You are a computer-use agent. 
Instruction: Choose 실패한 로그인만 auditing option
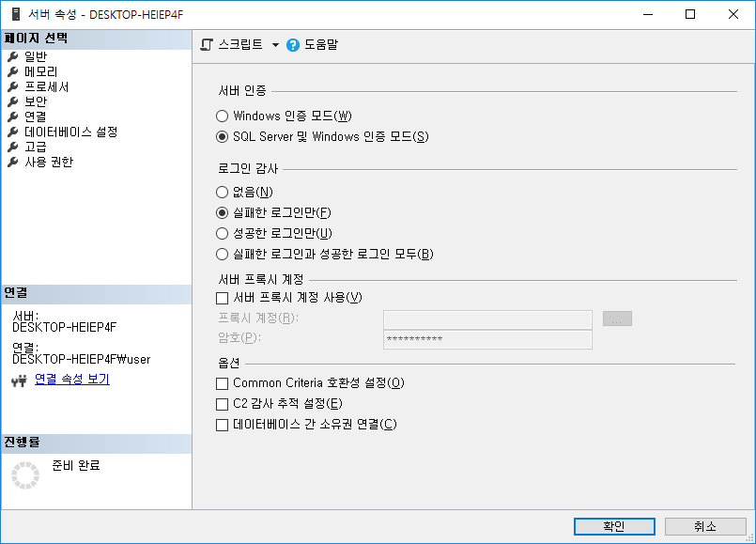(x=222, y=212)
